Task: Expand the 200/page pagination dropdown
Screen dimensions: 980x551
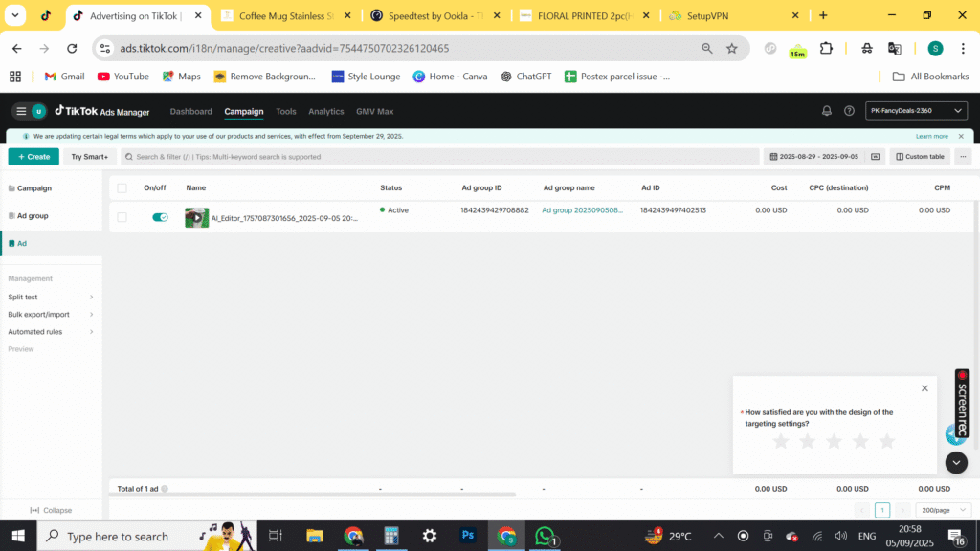Action: (943, 510)
